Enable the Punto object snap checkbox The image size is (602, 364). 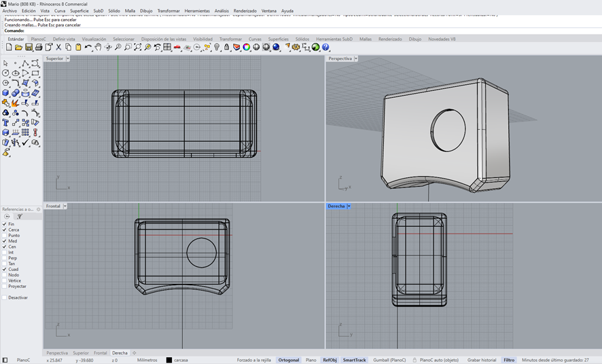pyautogui.click(x=5, y=235)
